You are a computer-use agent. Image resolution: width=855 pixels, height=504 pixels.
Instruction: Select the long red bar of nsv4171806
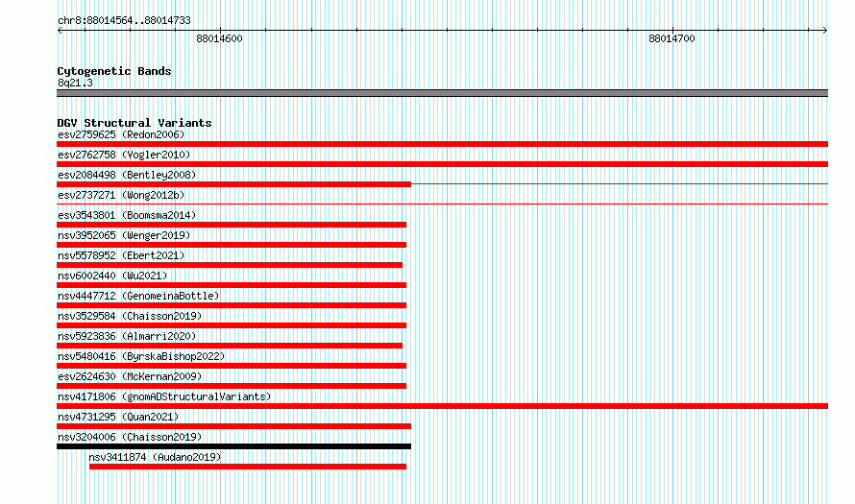point(442,406)
